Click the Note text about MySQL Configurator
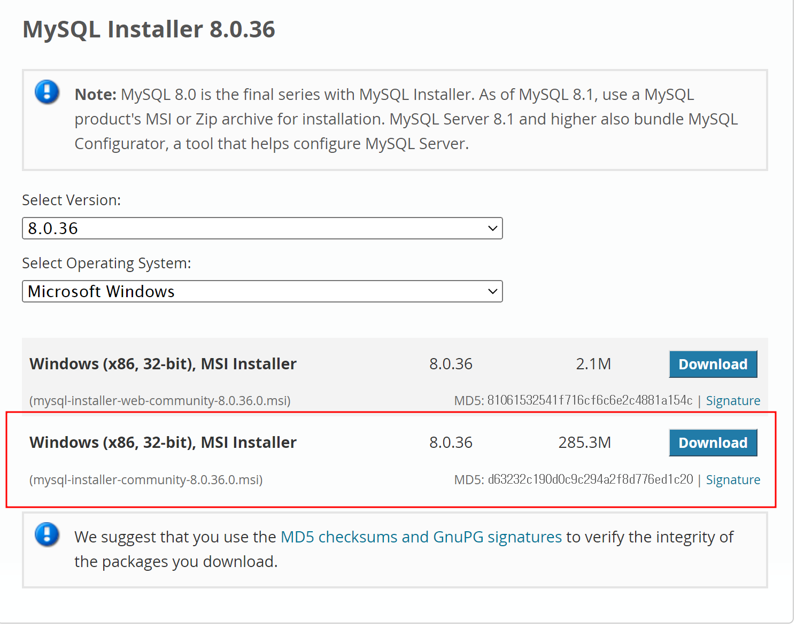Image resolution: width=812 pixels, height=644 pixels. (406, 119)
